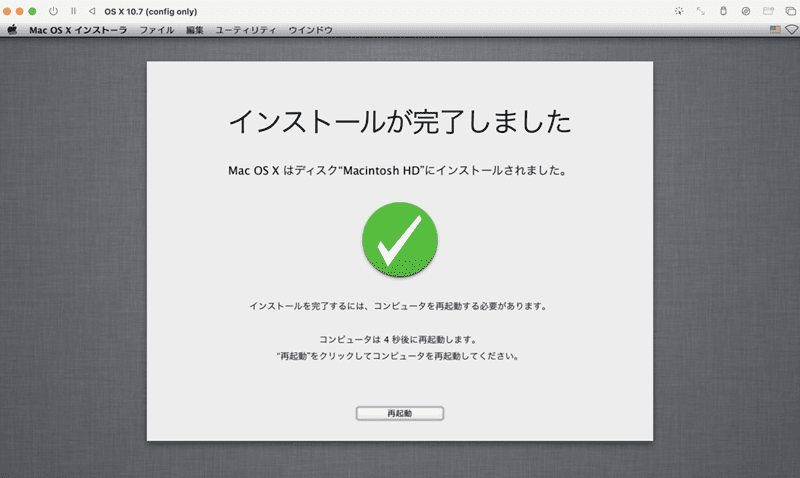
Task: Toggle the capture mouse cursor icon
Action: tap(679, 11)
